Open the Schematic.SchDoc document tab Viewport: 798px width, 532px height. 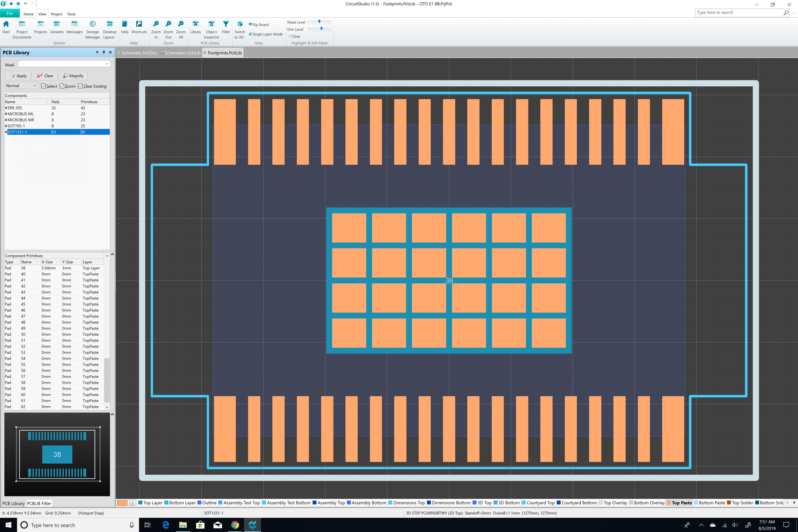click(137, 53)
